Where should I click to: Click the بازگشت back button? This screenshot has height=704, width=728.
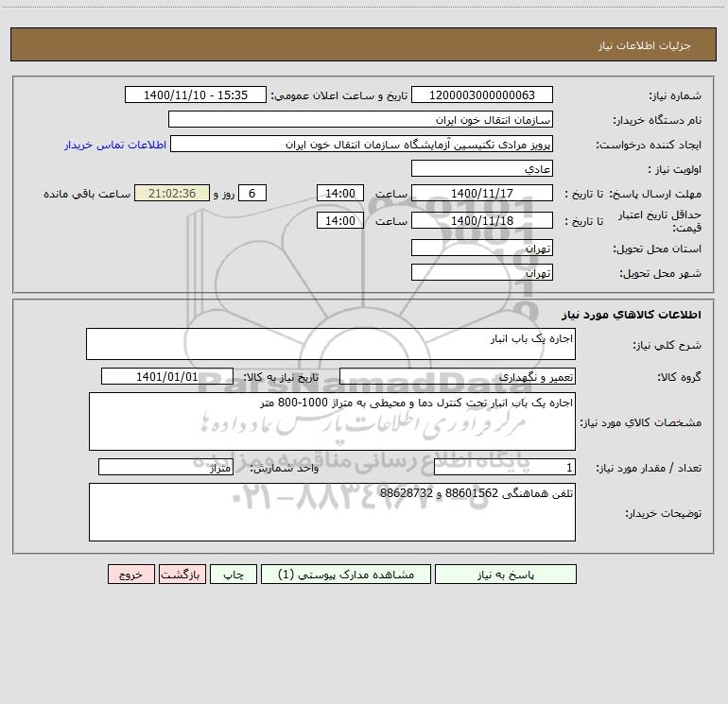(x=182, y=575)
